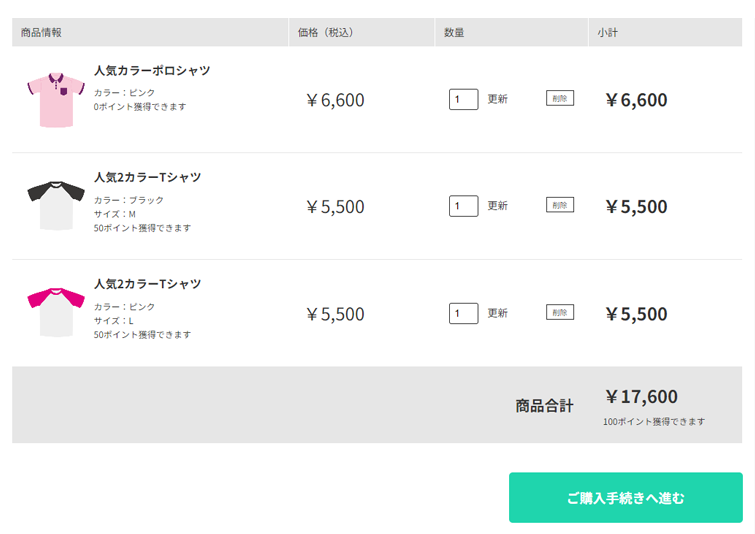This screenshot has width=755, height=534.
Task: Click the 商品情報 column header
Action: pos(42,32)
